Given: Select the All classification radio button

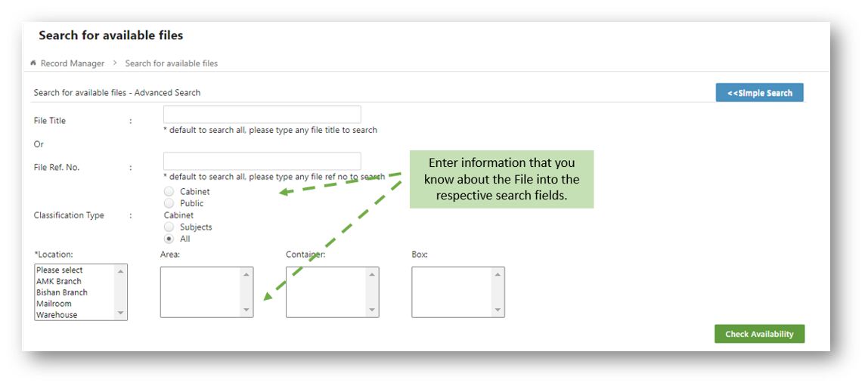Looking at the screenshot, I should (x=169, y=239).
